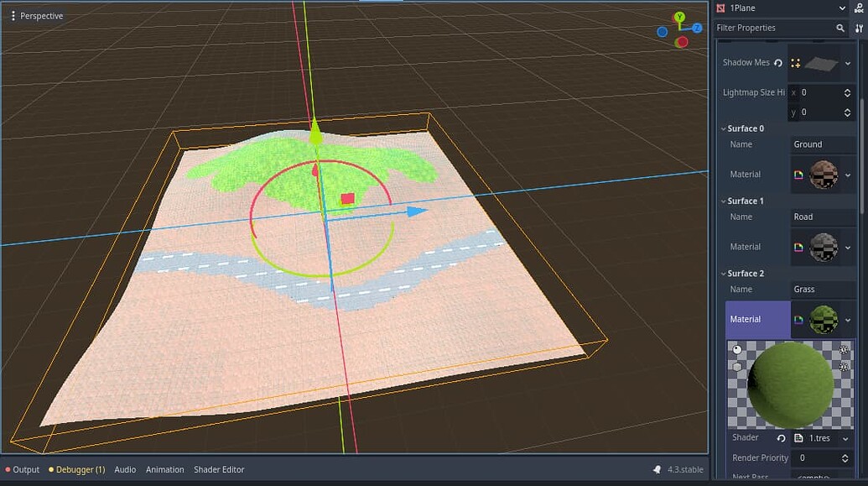Open the node documentation icon
Screen dimensions: 868x486
coord(859,8)
